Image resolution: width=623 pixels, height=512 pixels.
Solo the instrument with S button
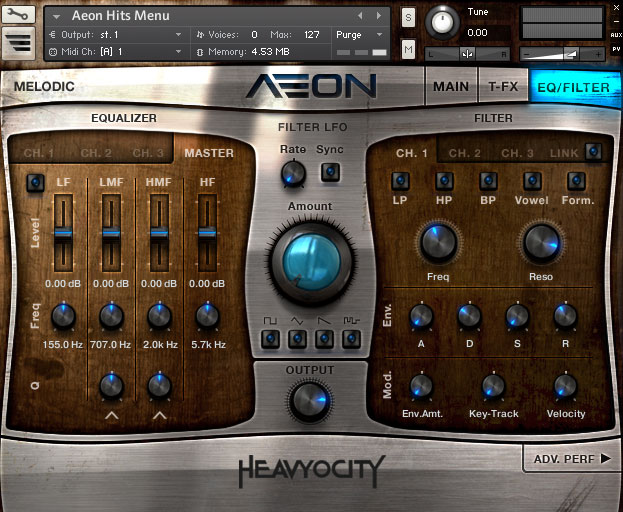click(408, 17)
